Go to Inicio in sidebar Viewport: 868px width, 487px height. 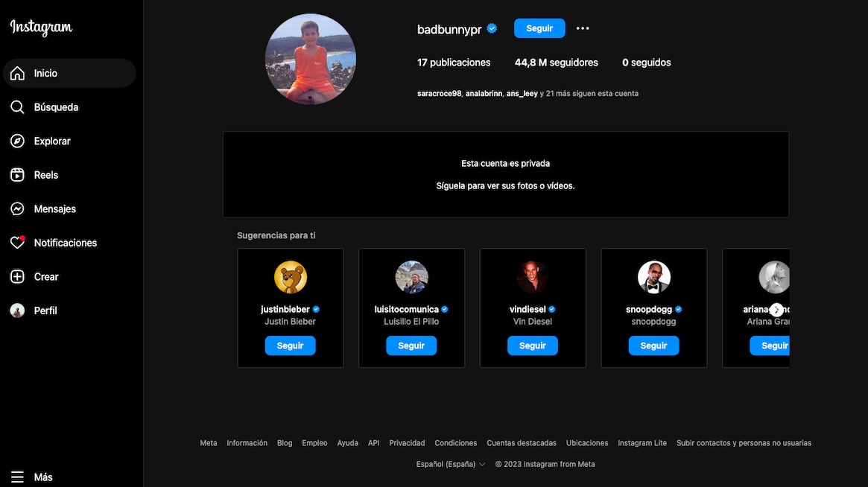(69, 73)
